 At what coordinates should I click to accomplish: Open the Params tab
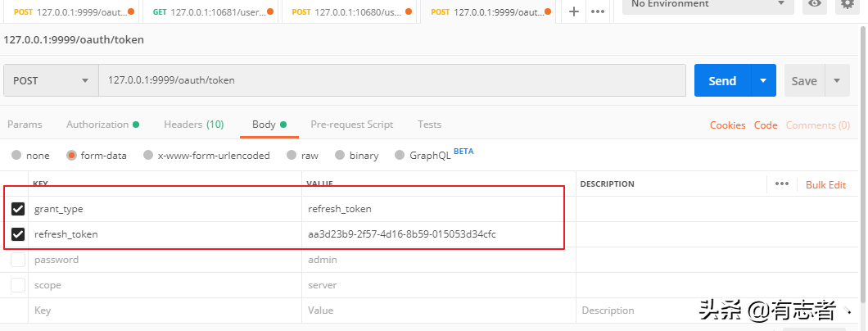(x=25, y=125)
